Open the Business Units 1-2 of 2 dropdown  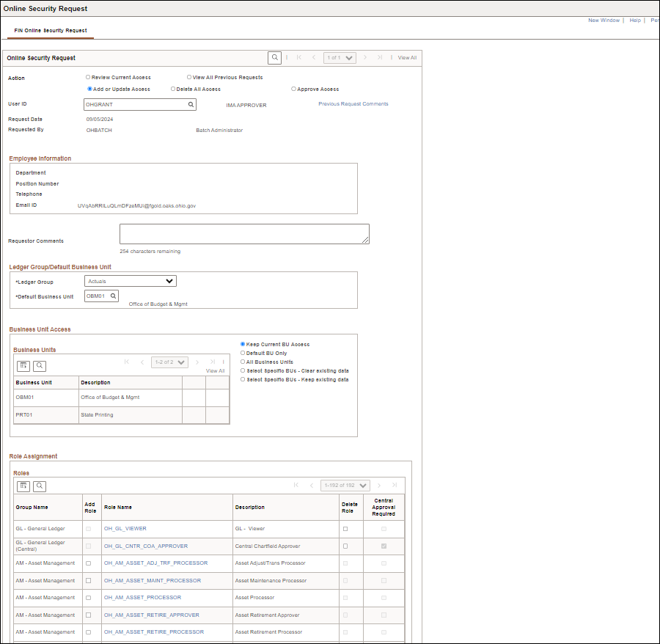click(169, 362)
